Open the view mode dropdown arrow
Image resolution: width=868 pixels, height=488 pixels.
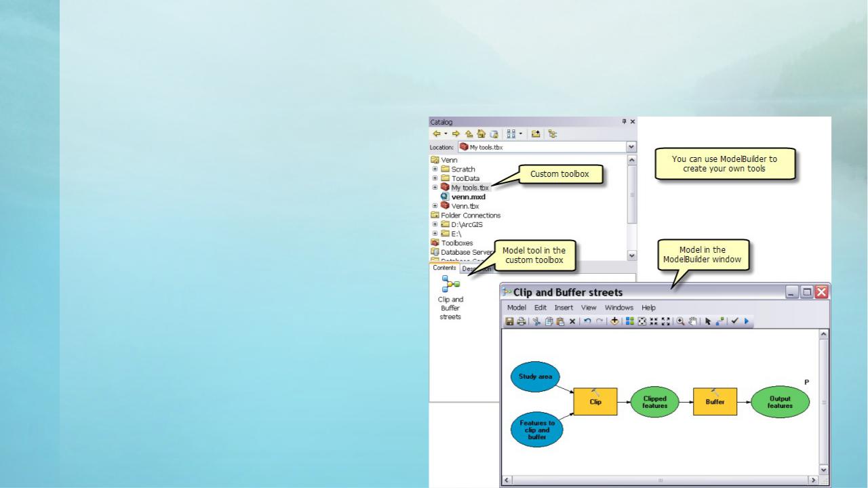point(521,134)
